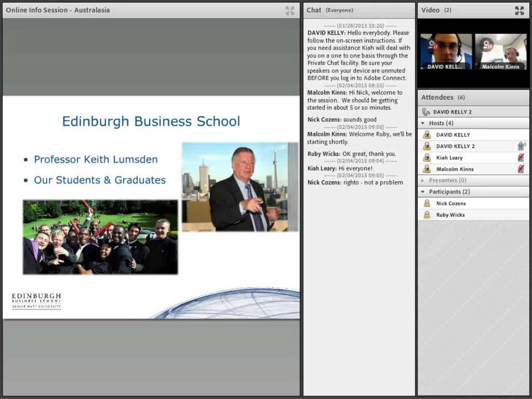Click the 02/04/2015 09:05 chat timestamp

pos(360,176)
